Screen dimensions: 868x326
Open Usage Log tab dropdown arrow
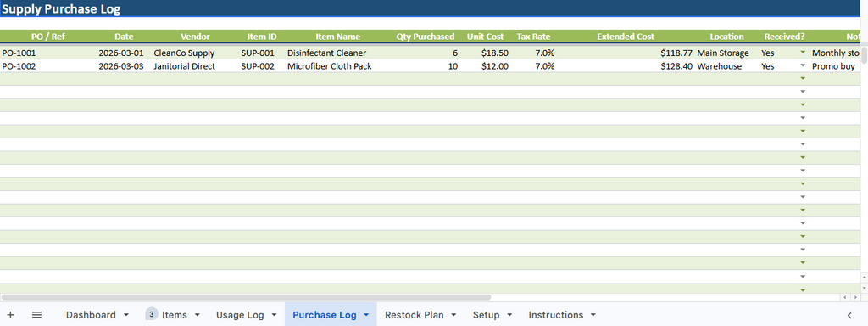click(274, 315)
